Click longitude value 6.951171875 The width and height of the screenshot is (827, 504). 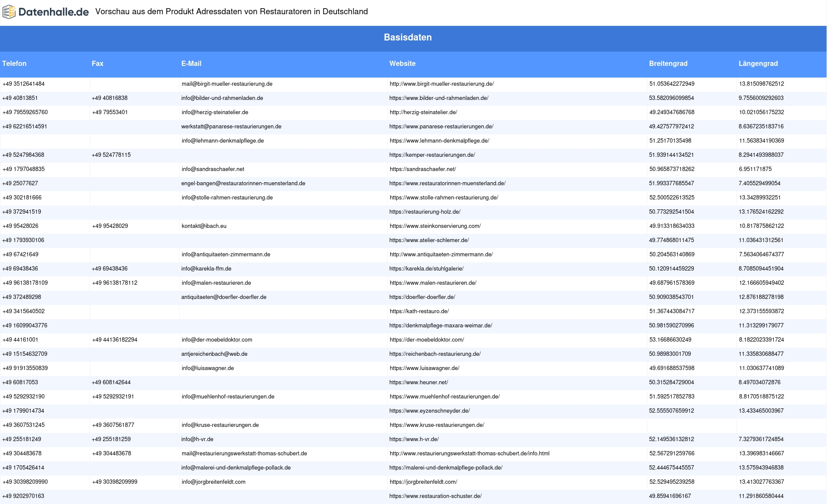click(x=755, y=169)
